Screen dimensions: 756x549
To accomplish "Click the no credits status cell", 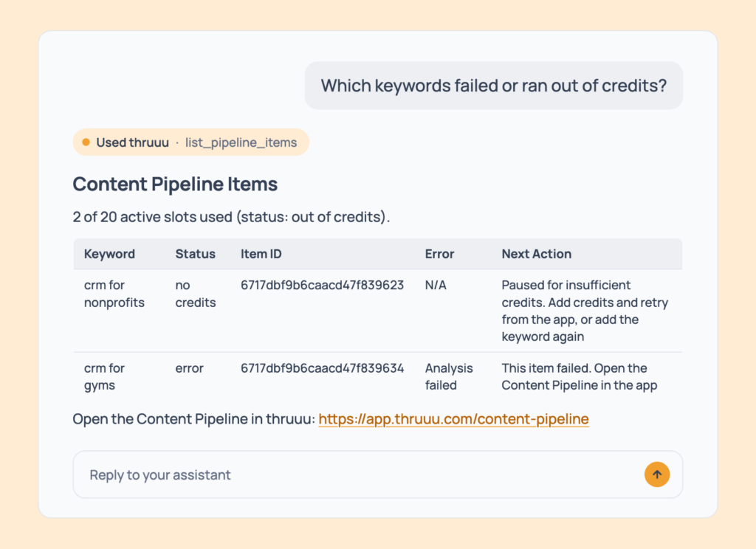I will tap(195, 294).
